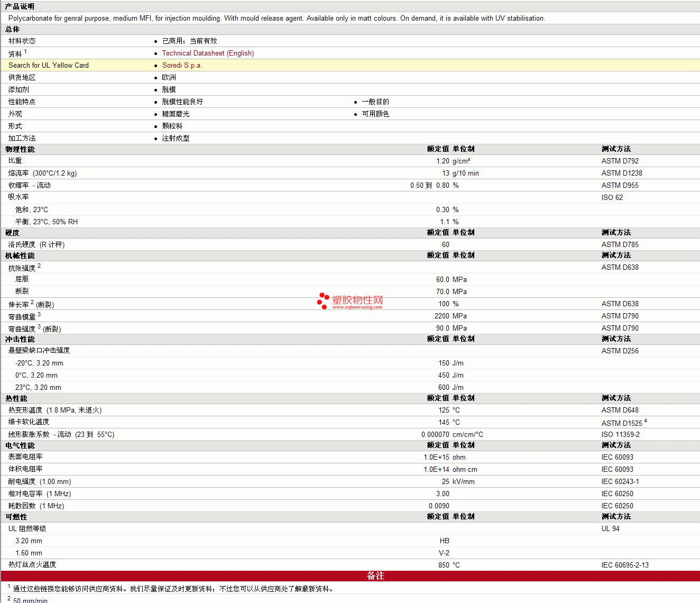The width and height of the screenshot is (700, 603).
Task: Select the 热灯丝点火温度 row label
Action: click(32, 565)
